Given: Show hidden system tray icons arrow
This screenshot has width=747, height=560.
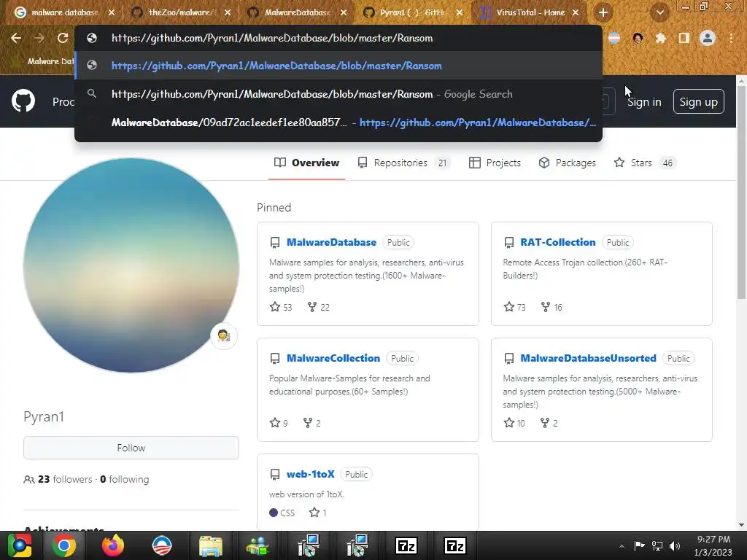Looking at the screenshot, I should coord(622,546).
